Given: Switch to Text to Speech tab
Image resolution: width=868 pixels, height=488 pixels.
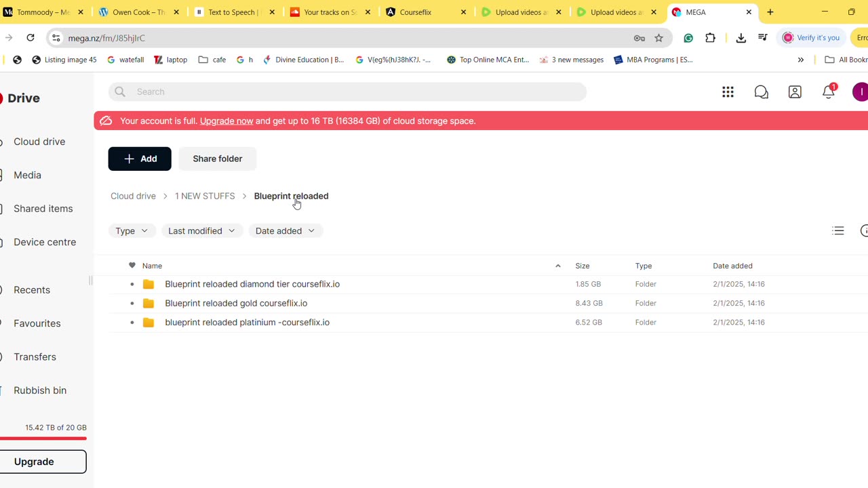Looking at the screenshot, I should (234, 12).
